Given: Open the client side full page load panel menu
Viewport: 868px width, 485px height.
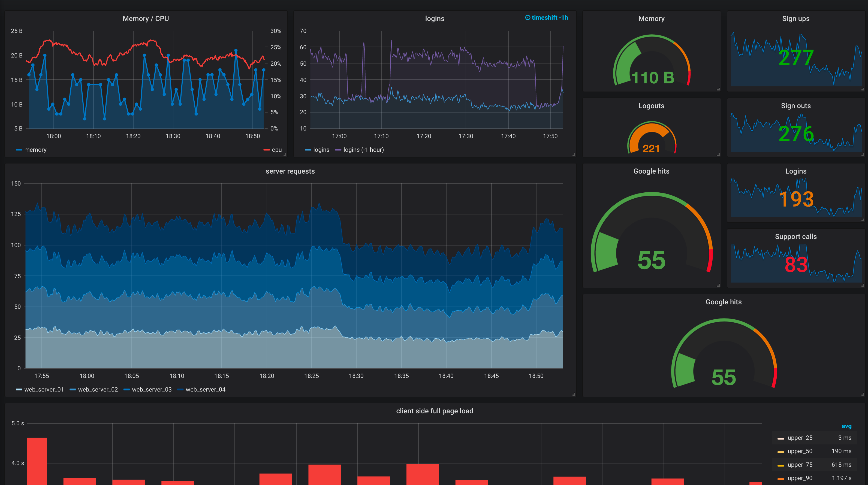Looking at the screenshot, I should pyautogui.click(x=435, y=411).
